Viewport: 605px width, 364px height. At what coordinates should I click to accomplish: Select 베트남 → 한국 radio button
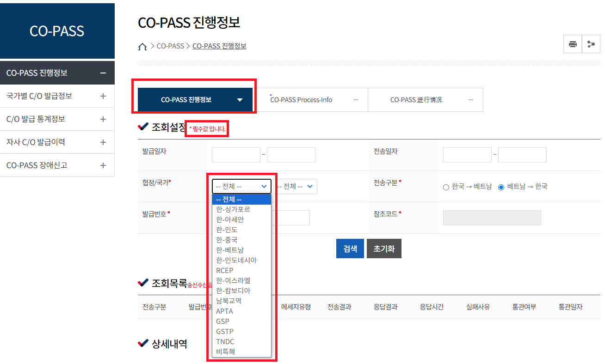[501, 187]
